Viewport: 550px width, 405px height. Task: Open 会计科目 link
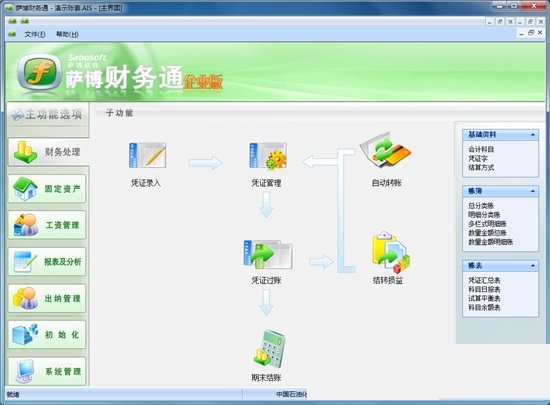pyautogui.click(x=481, y=149)
